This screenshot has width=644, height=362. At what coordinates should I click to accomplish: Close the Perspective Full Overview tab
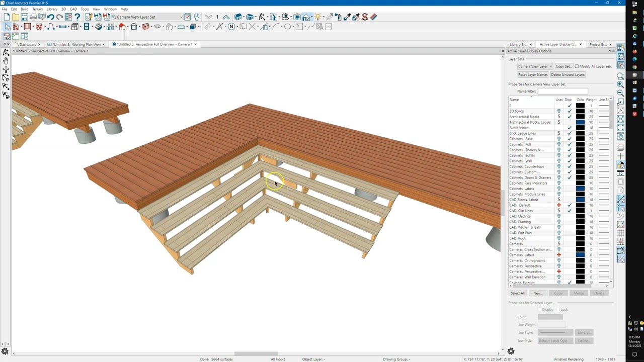(x=196, y=44)
